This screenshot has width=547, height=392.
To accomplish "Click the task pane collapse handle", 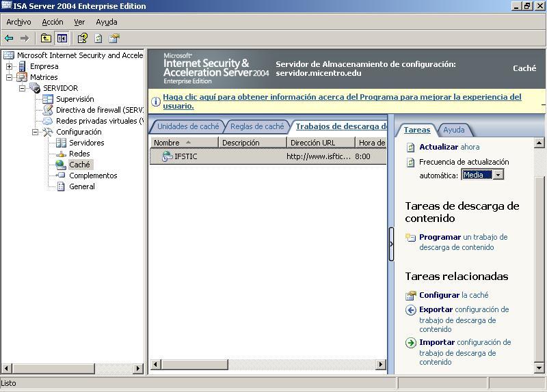I will (x=391, y=244).
